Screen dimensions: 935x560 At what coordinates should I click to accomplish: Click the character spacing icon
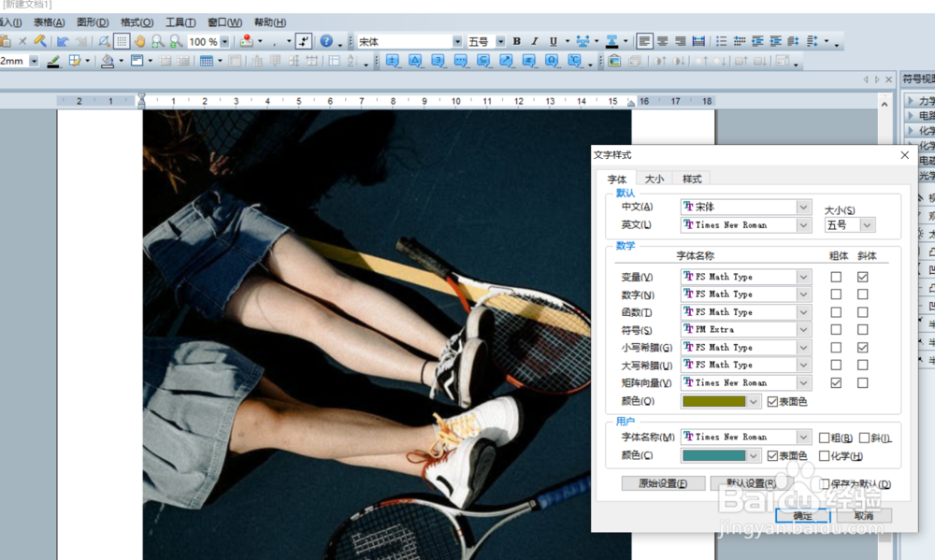[583, 41]
